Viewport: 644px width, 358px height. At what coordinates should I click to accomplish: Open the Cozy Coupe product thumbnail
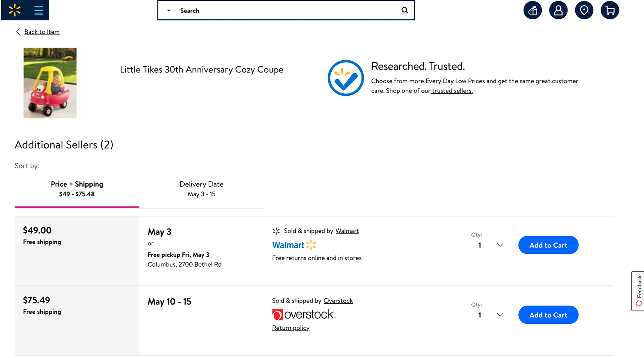(x=50, y=83)
